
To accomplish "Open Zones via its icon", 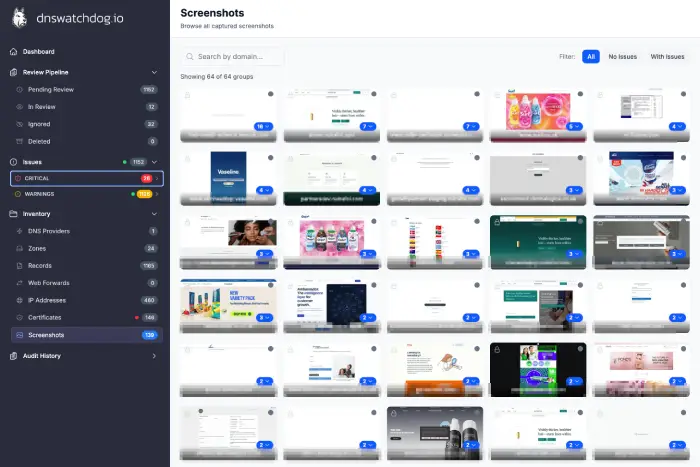I will pos(19,248).
